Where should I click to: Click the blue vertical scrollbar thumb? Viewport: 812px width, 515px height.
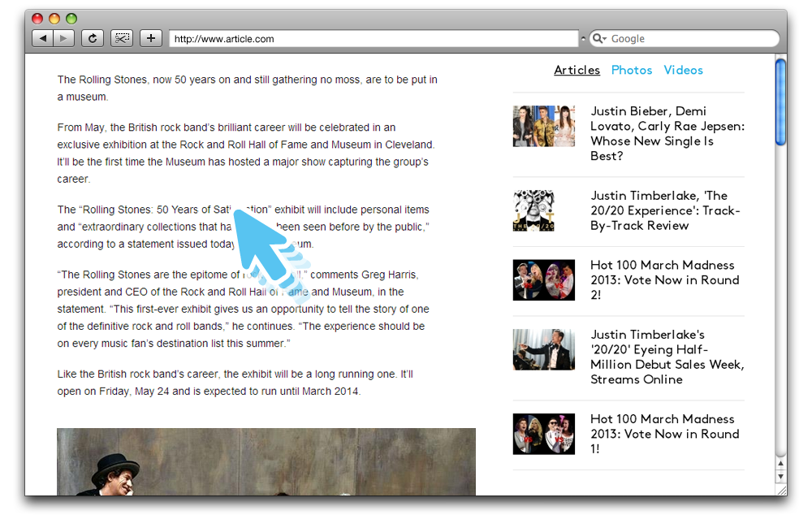(780, 102)
